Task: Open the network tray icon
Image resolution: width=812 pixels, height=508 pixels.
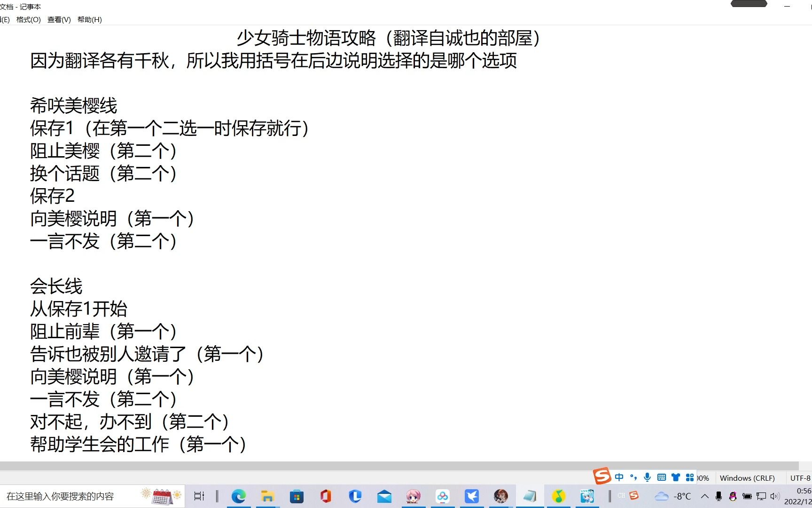Action: [x=761, y=496]
